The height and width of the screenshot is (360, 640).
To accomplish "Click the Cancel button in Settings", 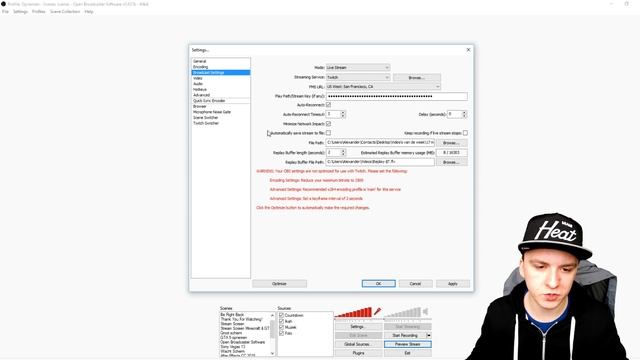I will click(x=415, y=284).
